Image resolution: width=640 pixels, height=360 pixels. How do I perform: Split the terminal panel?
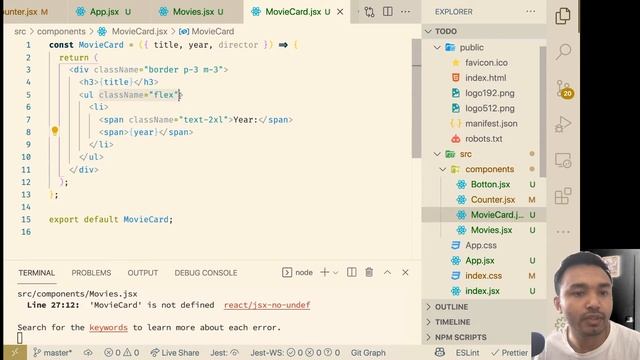(351, 272)
